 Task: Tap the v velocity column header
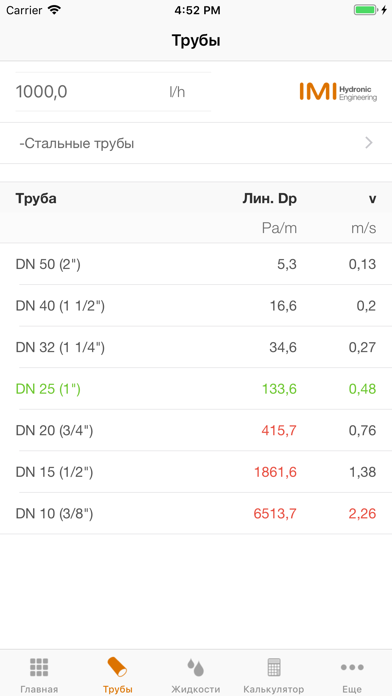pos(372,199)
